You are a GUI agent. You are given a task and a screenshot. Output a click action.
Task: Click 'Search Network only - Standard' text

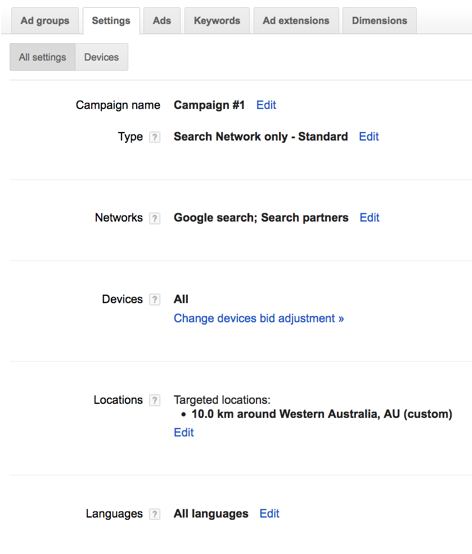click(x=261, y=136)
